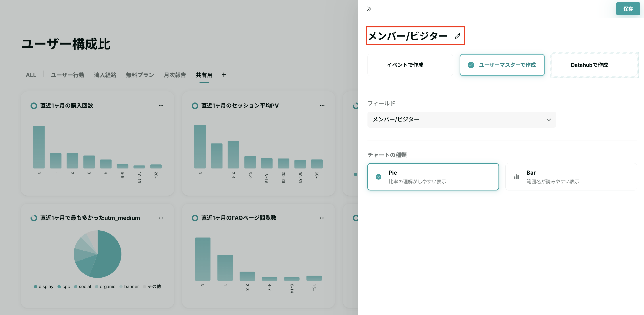
Task: Click the チャートの種類 section label
Action: (387, 155)
